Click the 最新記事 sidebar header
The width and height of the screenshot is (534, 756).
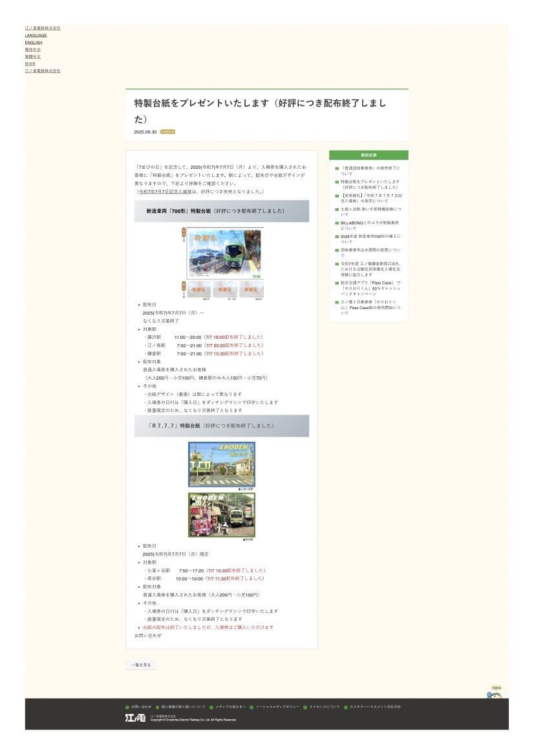(369, 155)
